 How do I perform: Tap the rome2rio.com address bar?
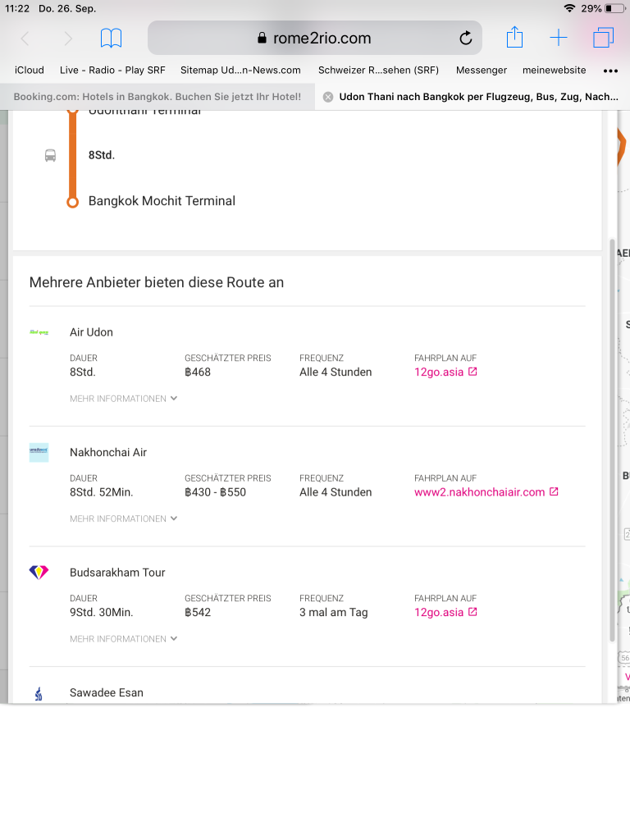tap(314, 39)
